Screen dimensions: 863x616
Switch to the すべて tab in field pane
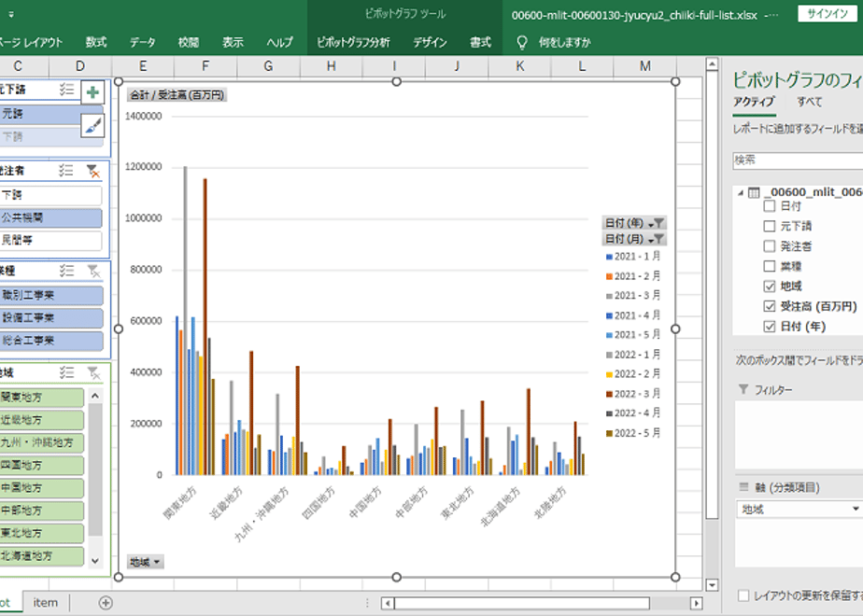point(809,102)
